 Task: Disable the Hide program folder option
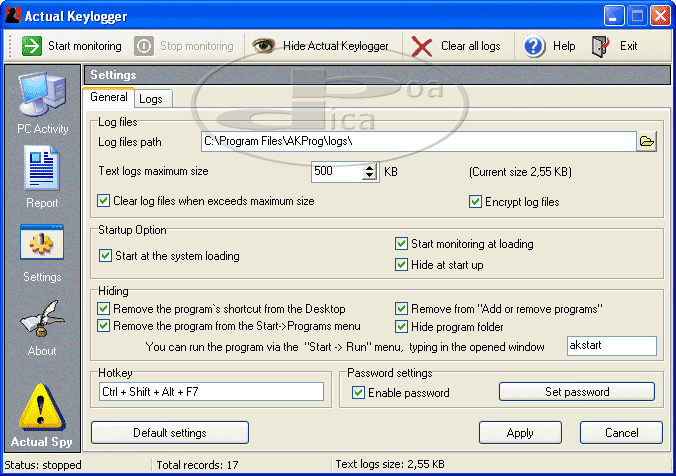(402, 327)
